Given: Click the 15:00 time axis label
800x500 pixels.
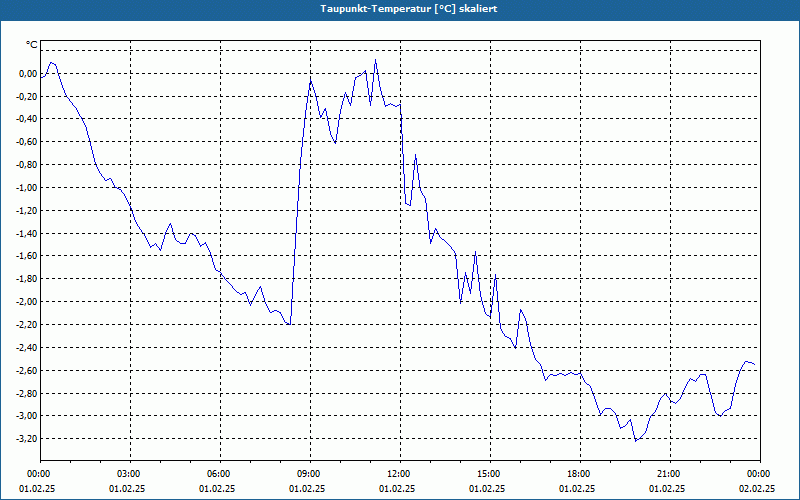Looking at the screenshot, I should (x=490, y=473).
